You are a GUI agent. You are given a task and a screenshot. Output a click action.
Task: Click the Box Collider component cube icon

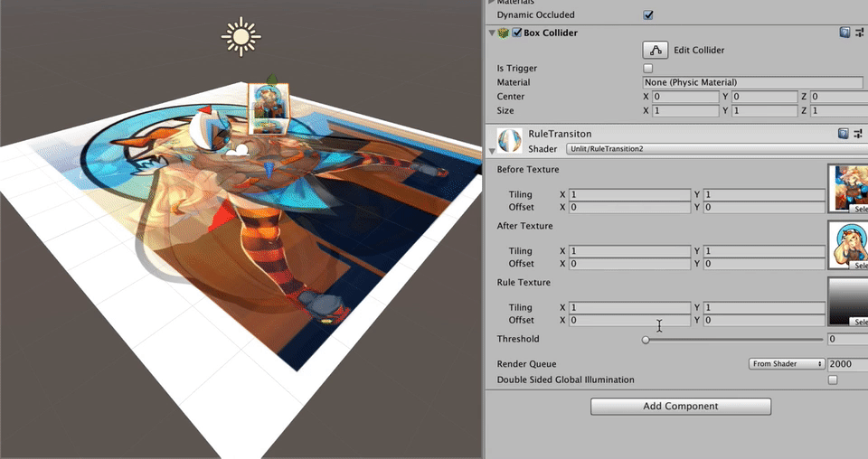pyautogui.click(x=504, y=33)
